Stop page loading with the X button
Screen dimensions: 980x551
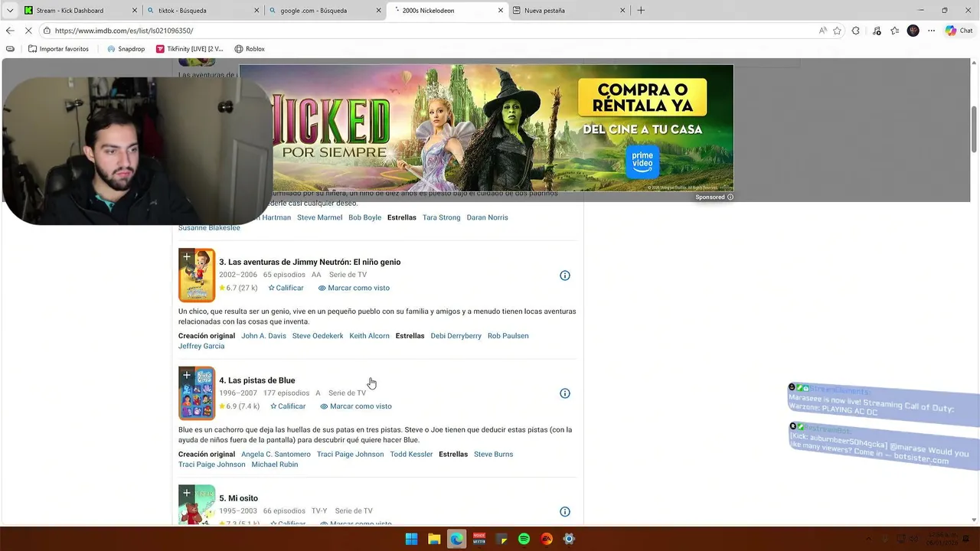(x=28, y=31)
